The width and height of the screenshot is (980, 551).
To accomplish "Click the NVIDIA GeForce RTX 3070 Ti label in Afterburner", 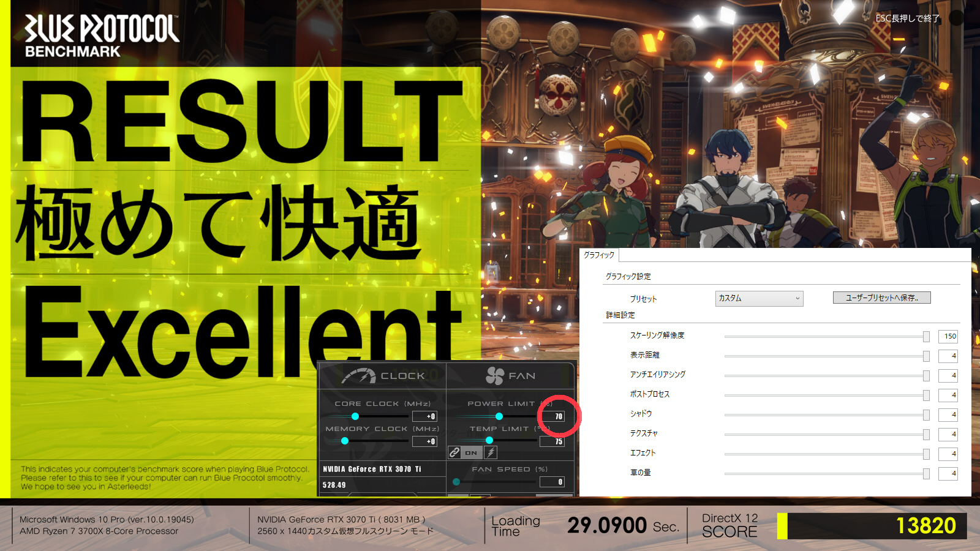I will [372, 469].
